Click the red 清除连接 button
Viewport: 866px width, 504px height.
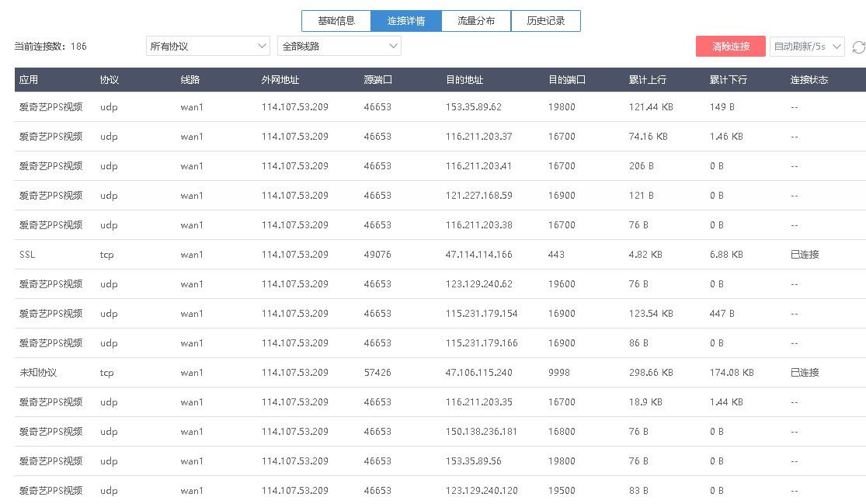[731, 47]
